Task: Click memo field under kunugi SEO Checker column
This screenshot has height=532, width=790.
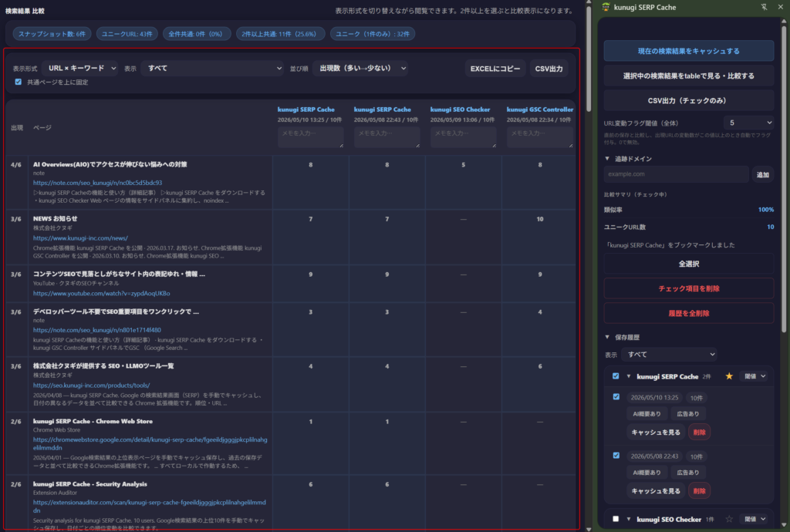Action: point(464,137)
